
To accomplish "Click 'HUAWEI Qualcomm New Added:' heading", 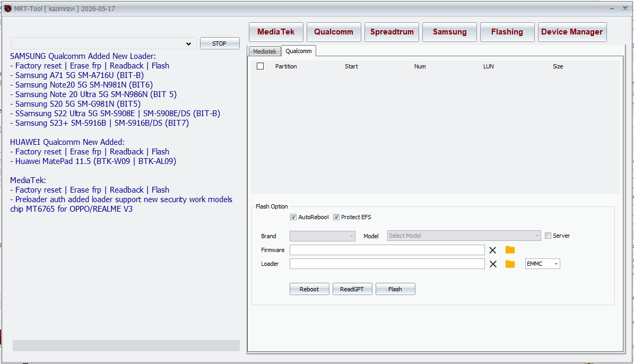I will click(x=67, y=142).
